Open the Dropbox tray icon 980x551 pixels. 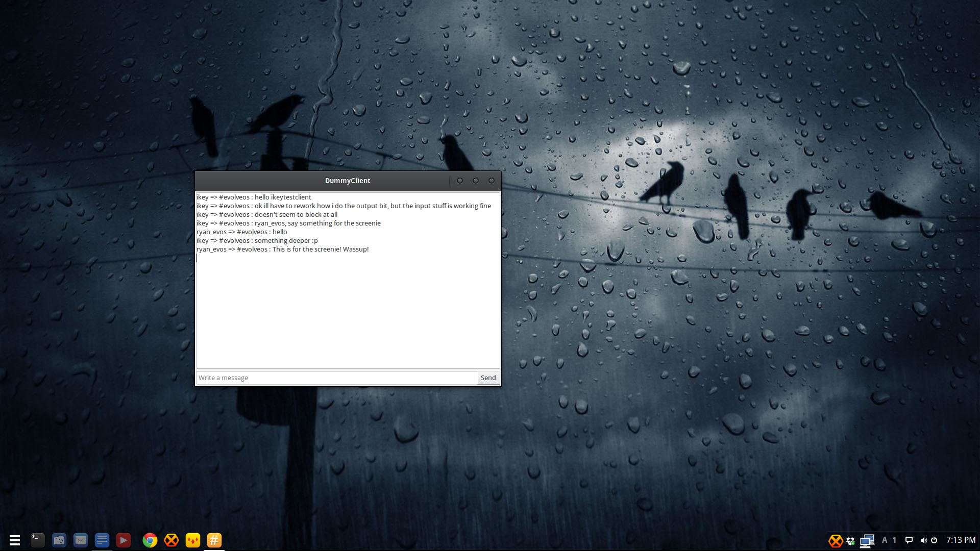click(850, 541)
